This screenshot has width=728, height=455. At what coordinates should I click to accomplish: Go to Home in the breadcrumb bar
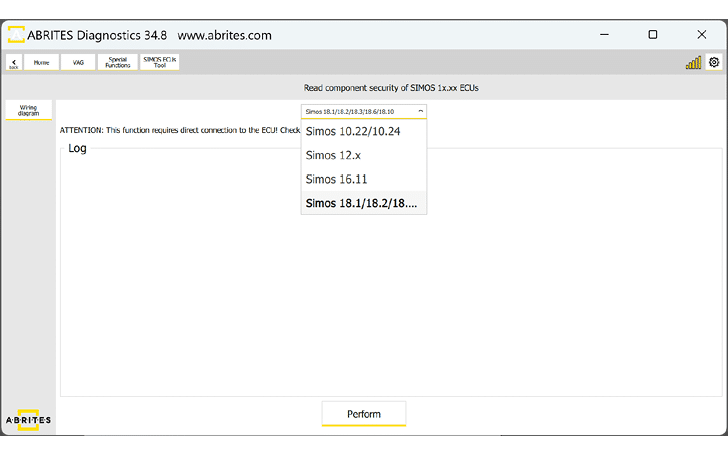[41, 62]
